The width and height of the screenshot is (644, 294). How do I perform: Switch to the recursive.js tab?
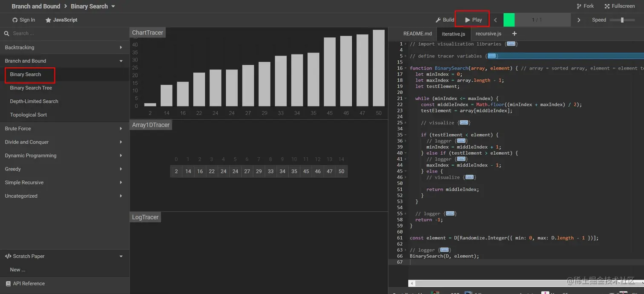click(x=488, y=34)
